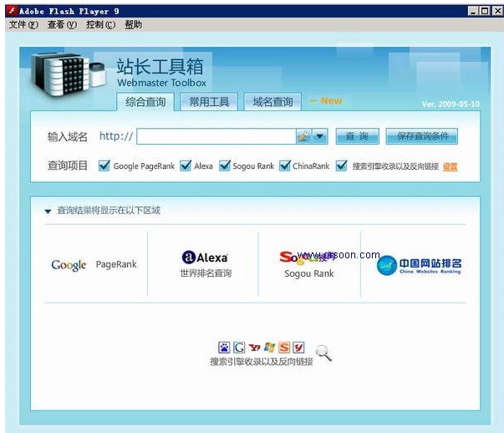Click the 查询项目 label
The image size is (504, 433).
click(x=68, y=166)
